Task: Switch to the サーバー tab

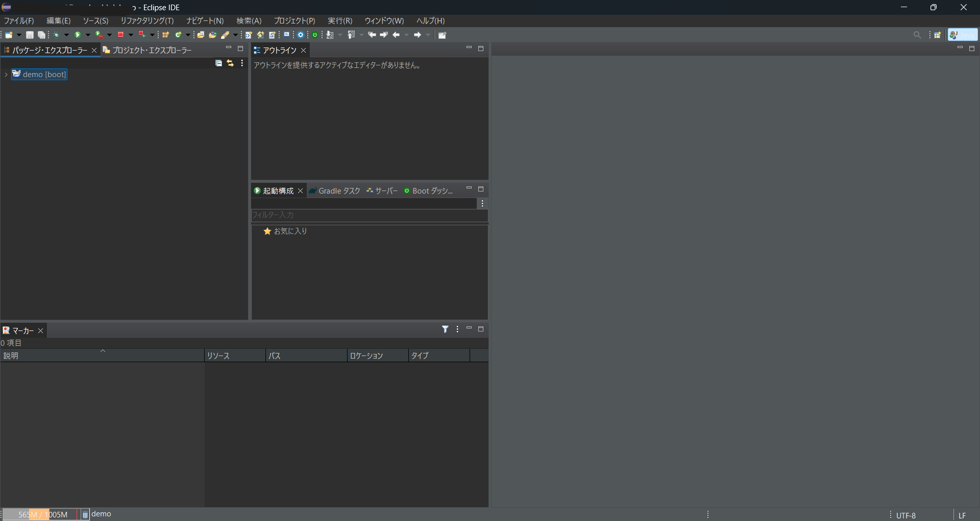Action: [x=382, y=191]
